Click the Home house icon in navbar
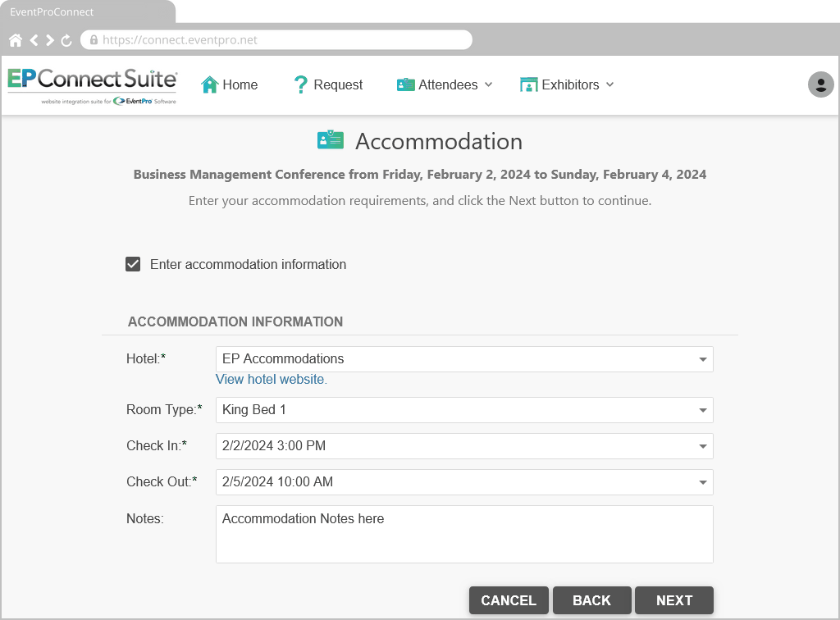Screen dimensions: 840x620 point(209,84)
